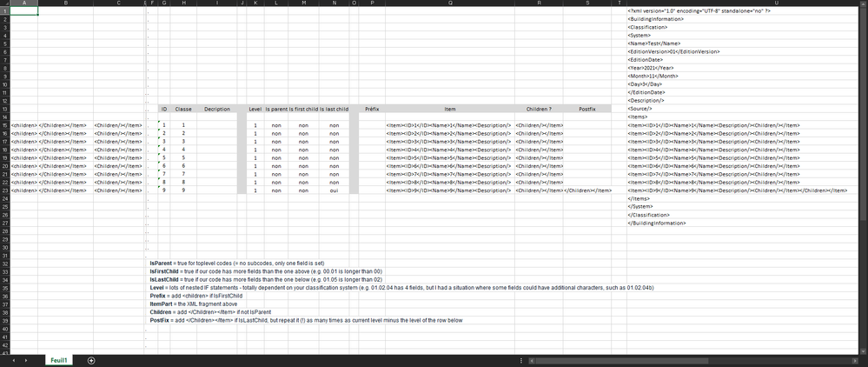
Task: Click the Préfix header cell
Action: 372,110
